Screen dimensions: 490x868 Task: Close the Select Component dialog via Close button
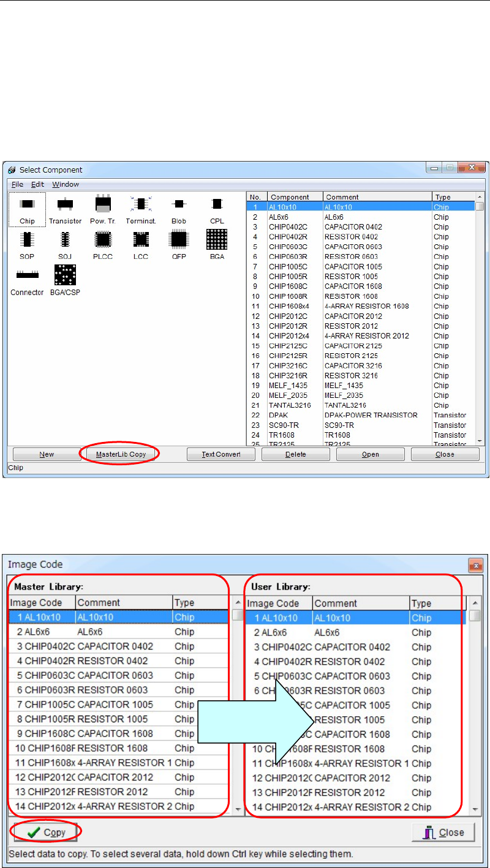445,454
